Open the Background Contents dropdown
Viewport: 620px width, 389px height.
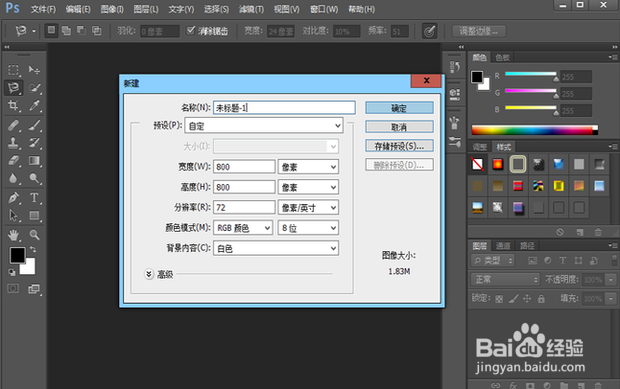276,248
